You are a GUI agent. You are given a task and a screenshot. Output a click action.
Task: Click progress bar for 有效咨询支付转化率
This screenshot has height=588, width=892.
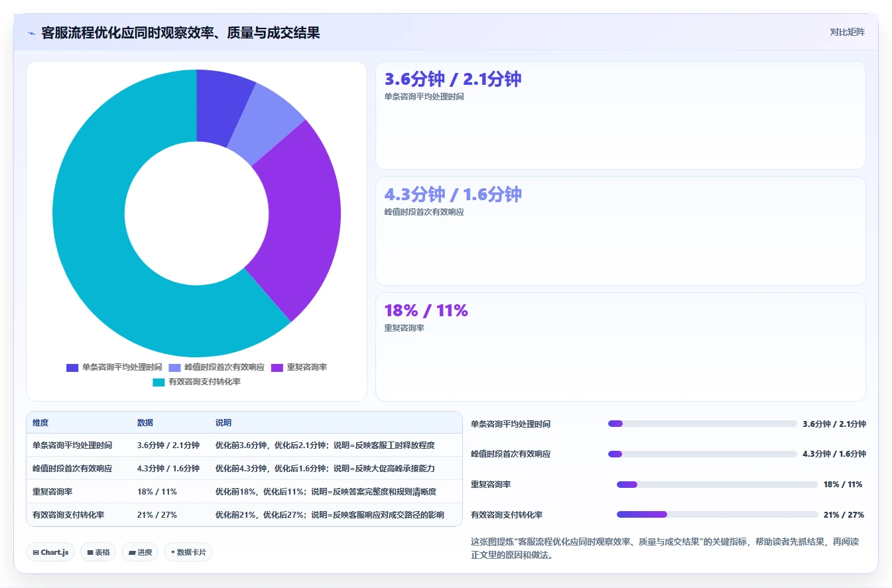click(x=718, y=514)
